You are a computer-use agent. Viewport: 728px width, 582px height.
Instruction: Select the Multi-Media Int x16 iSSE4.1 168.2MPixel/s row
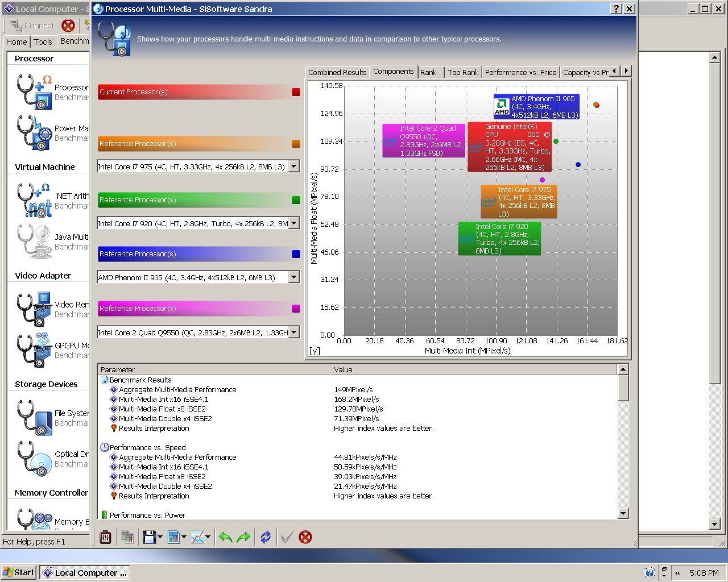pyautogui.click(x=358, y=399)
